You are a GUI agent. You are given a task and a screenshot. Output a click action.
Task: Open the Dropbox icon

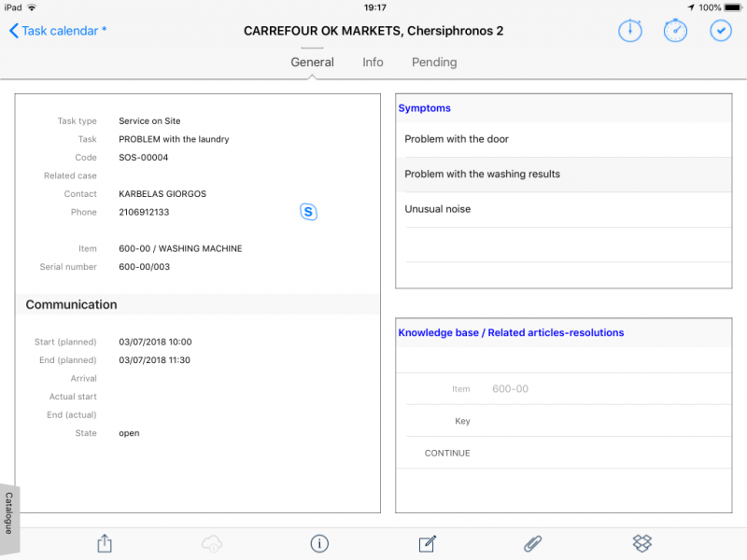tap(641, 543)
